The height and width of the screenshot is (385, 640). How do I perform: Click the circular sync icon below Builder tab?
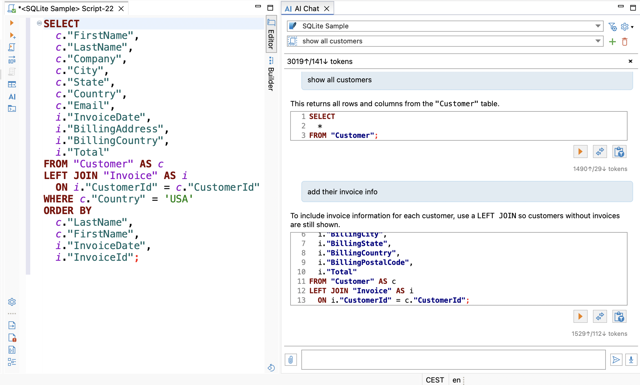271,368
